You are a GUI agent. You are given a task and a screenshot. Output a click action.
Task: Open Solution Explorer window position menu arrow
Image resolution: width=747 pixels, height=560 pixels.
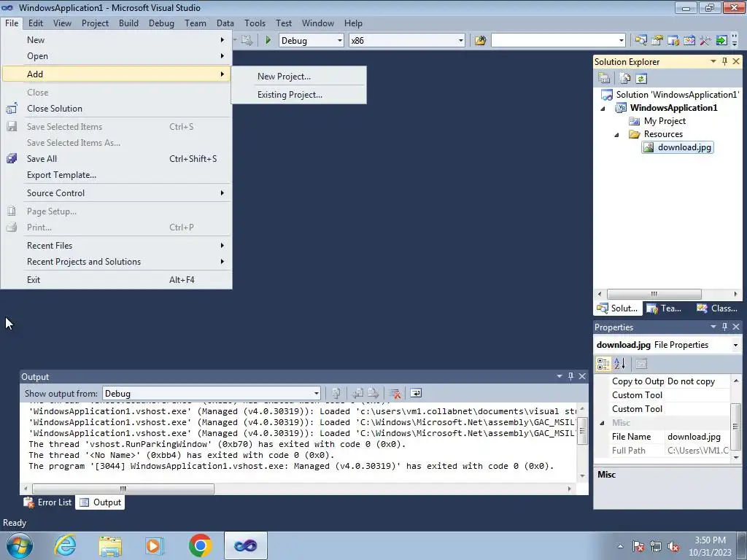(713, 61)
